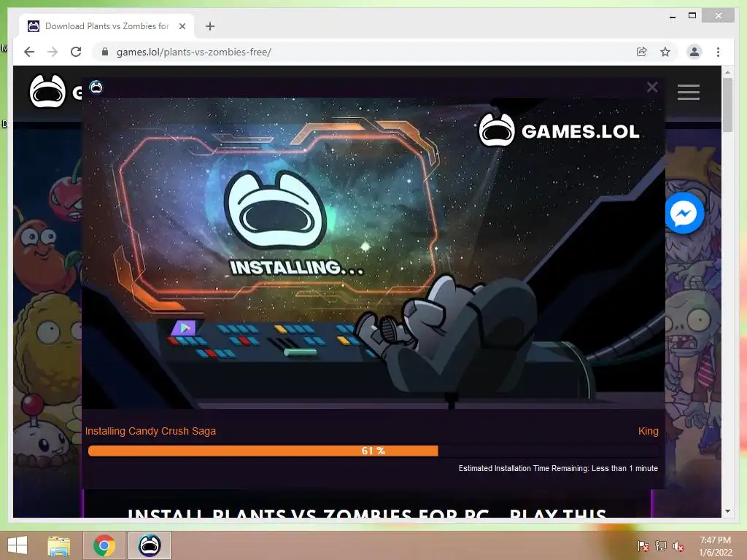
Task: Open the Chrome profile avatar
Action: [694, 52]
